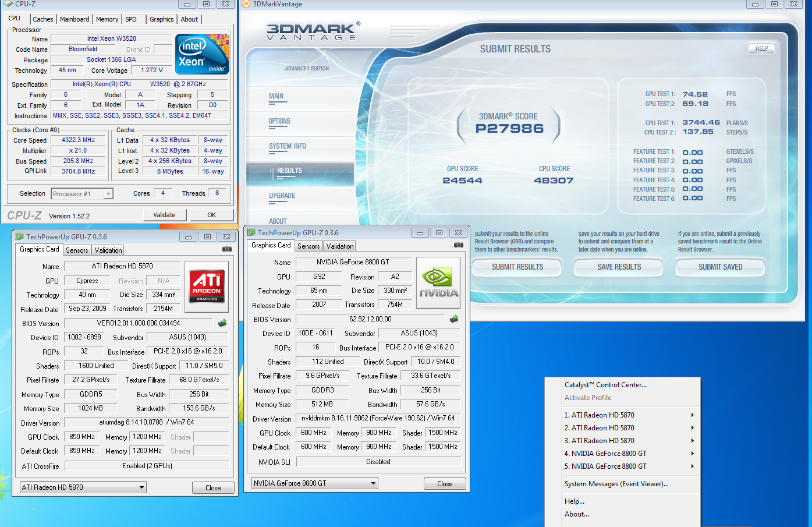
Task: Select the About tab in CPU-Z
Action: pos(189,19)
